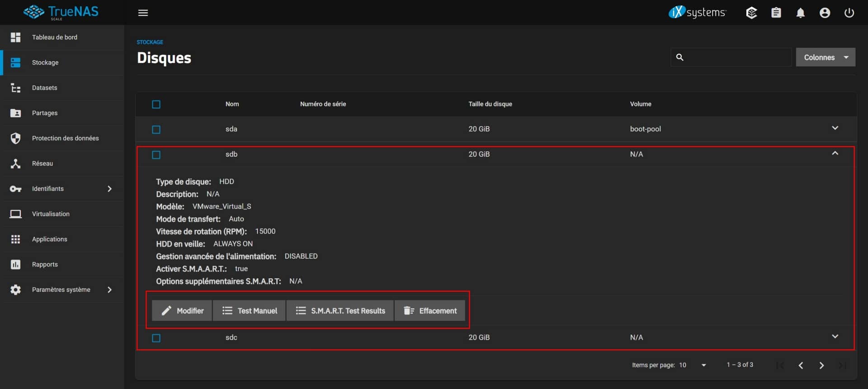The image size is (868, 389).
Task: Click the power button icon
Action: [849, 13]
